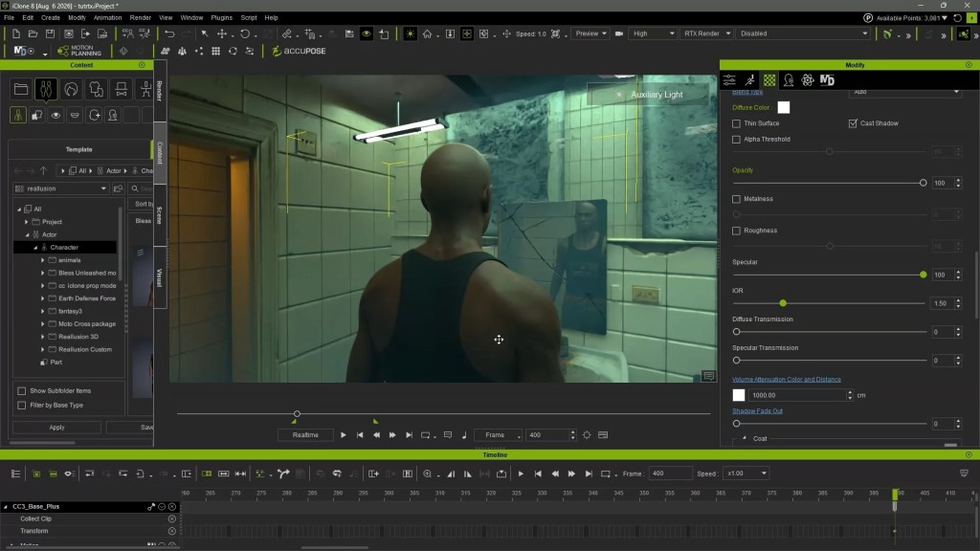Image resolution: width=980 pixels, height=551 pixels.
Task: Click the IOR slider handle
Action: click(x=783, y=303)
